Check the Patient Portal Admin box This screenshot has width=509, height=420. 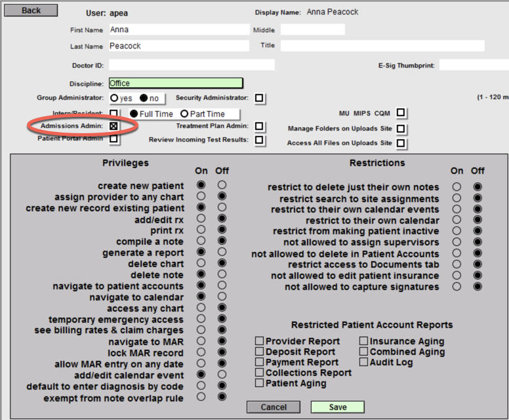click(113, 138)
